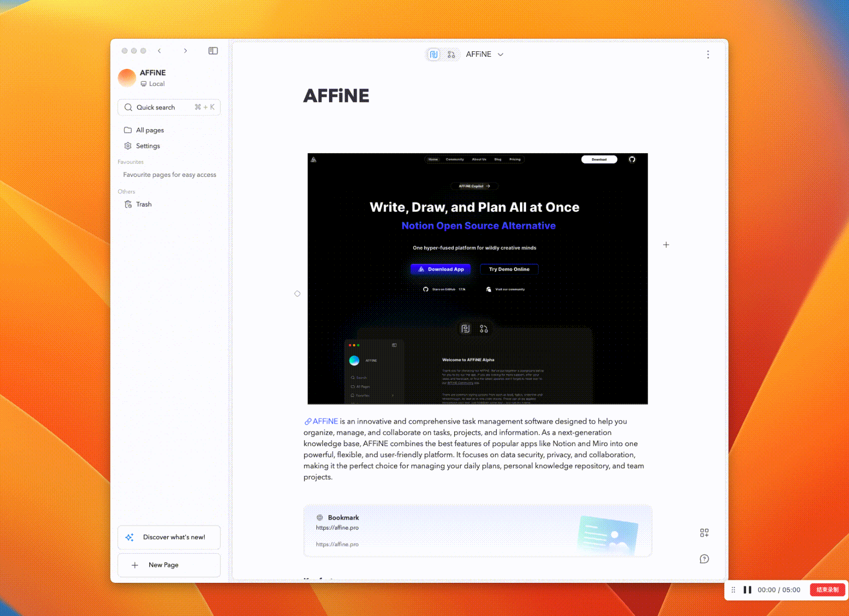Switch to page mode editor icon

(434, 54)
